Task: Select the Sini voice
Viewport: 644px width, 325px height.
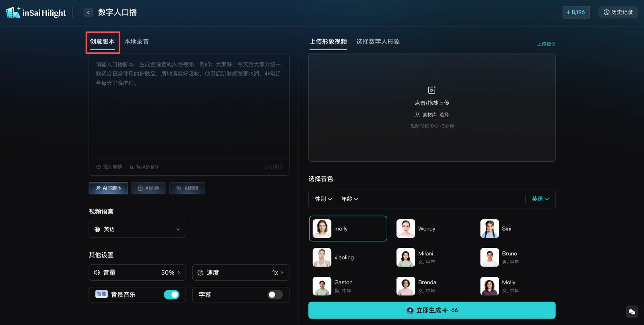Action: pyautogui.click(x=516, y=228)
